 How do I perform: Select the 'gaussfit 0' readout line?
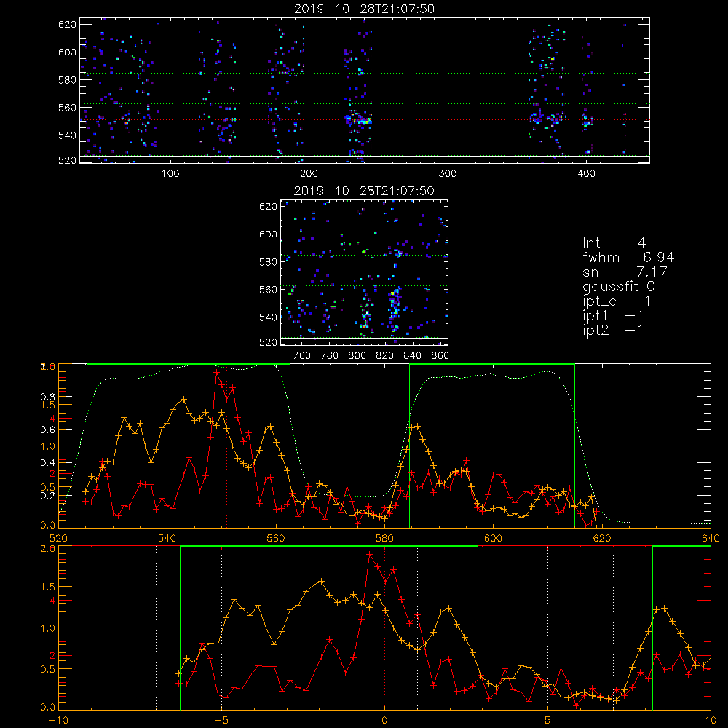point(618,287)
